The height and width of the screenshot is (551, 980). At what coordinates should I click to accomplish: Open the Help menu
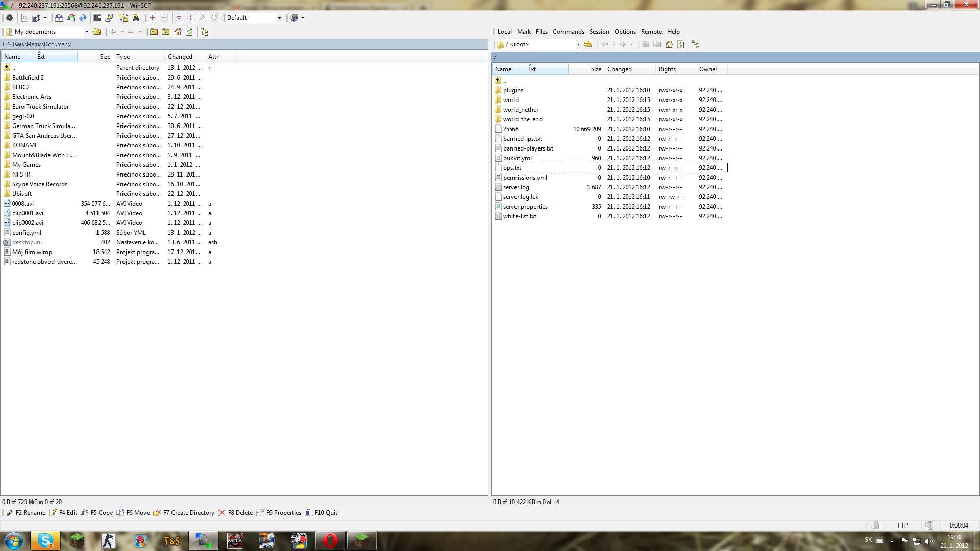click(673, 32)
